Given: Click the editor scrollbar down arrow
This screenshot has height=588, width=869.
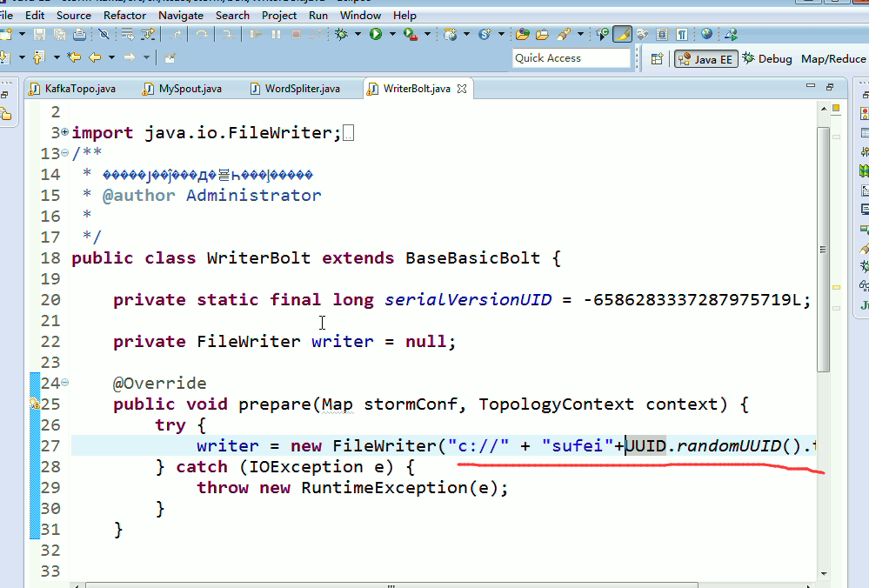Looking at the screenshot, I should (823, 573).
